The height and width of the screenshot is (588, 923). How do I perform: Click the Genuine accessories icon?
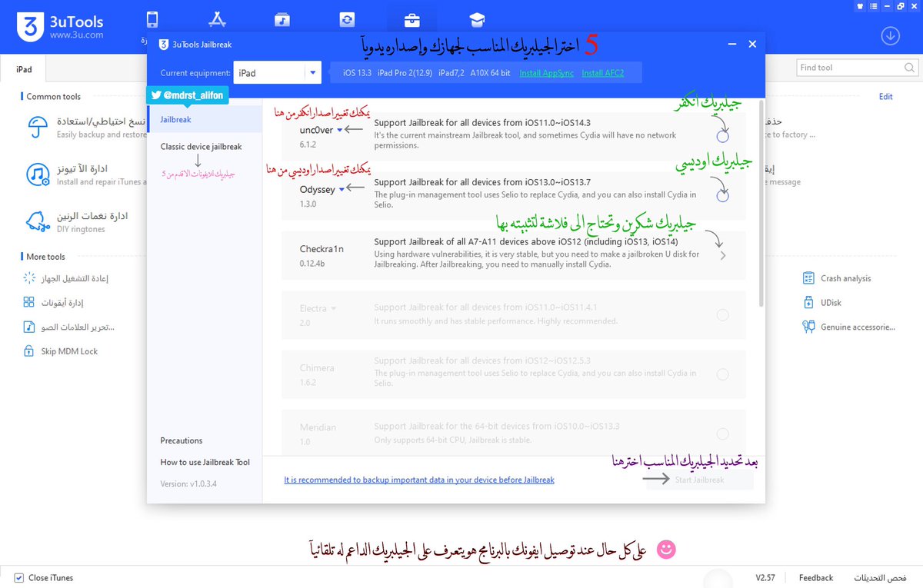click(808, 327)
